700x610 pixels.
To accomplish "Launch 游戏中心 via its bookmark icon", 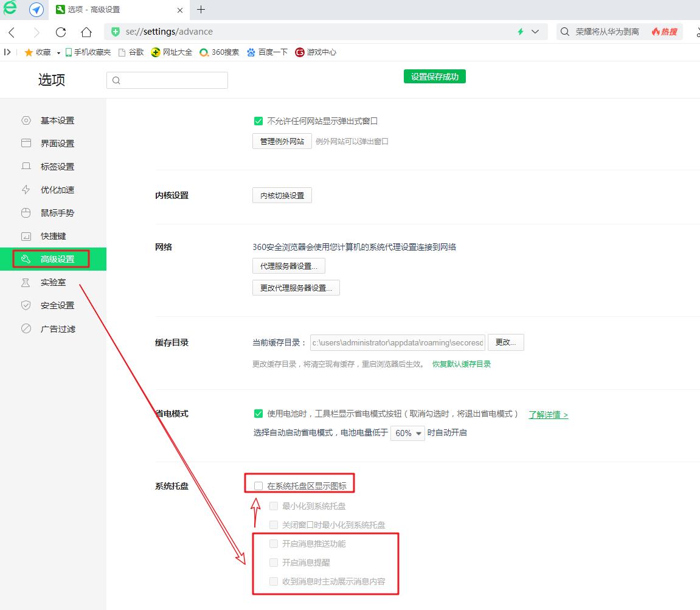I will (314, 52).
